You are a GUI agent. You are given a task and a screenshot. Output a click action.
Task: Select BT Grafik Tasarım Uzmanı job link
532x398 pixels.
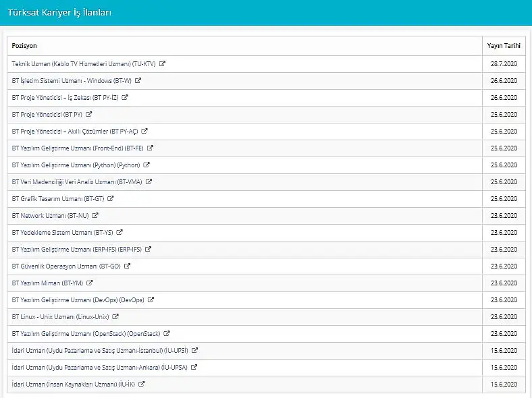(58, 198)
